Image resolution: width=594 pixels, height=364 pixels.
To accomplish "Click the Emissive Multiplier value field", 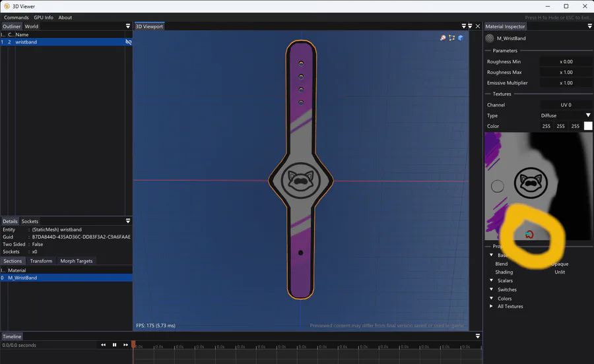I will (x=566, y=83).
